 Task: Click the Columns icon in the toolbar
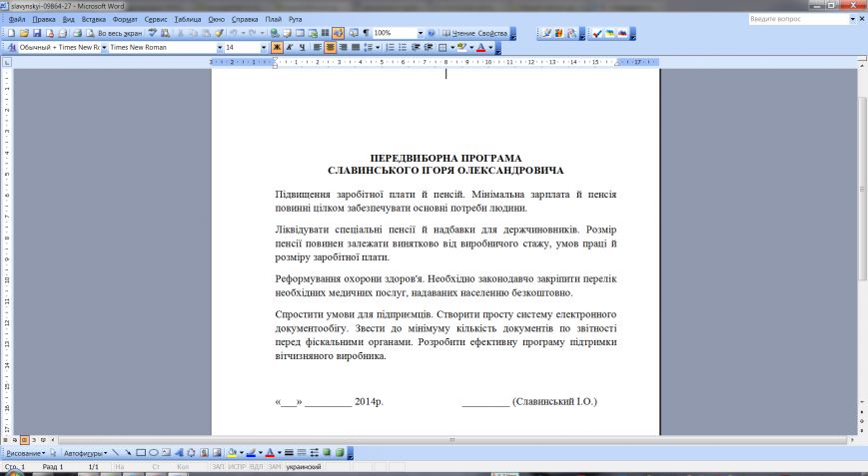[325, 33]
